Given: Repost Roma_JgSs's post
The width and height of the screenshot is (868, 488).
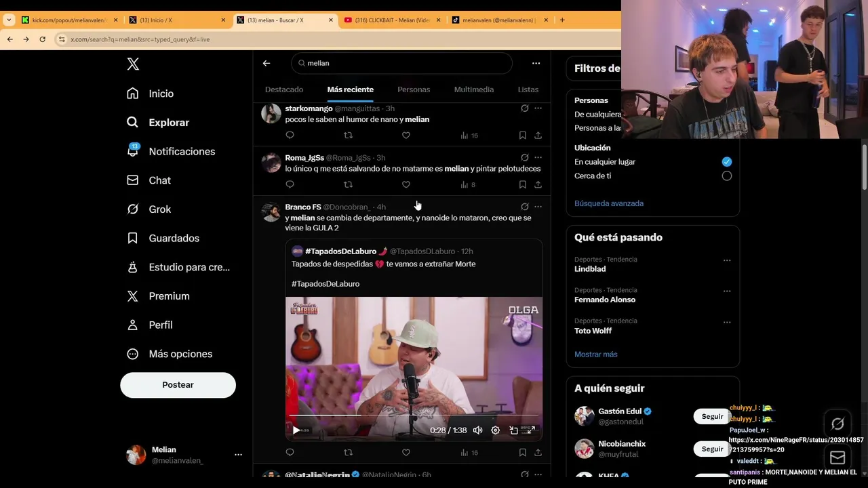Looking at the screenshot, I should coord(348,184).
